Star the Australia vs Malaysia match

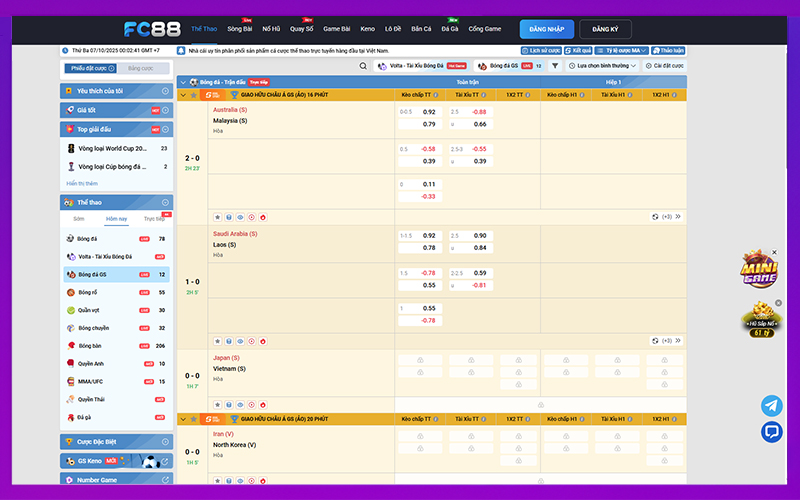point(217,216)
